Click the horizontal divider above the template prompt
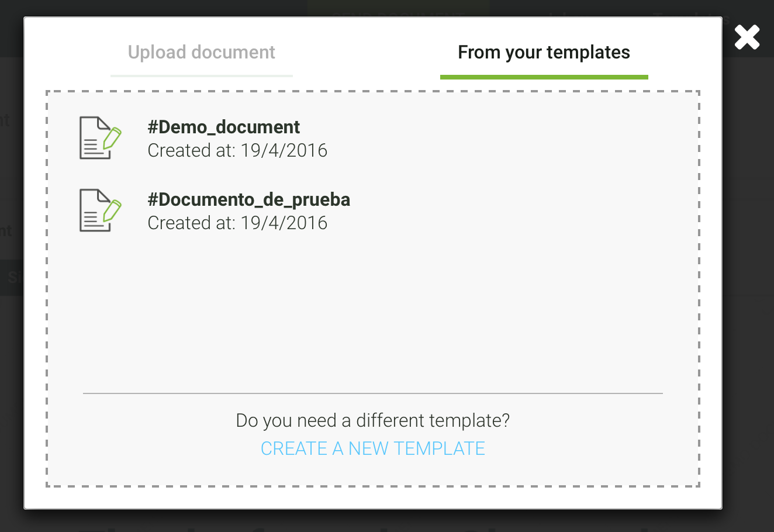Image resolution: width=774 pixels, height=532 pixels. click(x=373, y=393)
